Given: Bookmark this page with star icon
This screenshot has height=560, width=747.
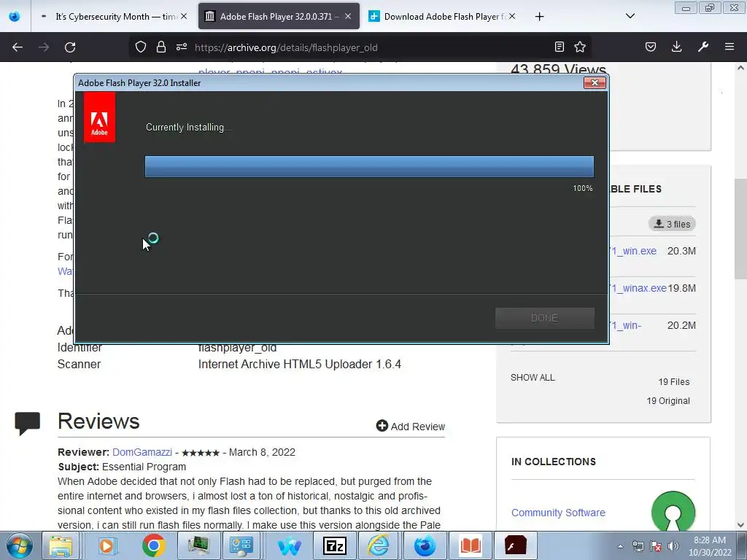Looking at the screenshot, I should pyautogui.click(x=580, y=47).
